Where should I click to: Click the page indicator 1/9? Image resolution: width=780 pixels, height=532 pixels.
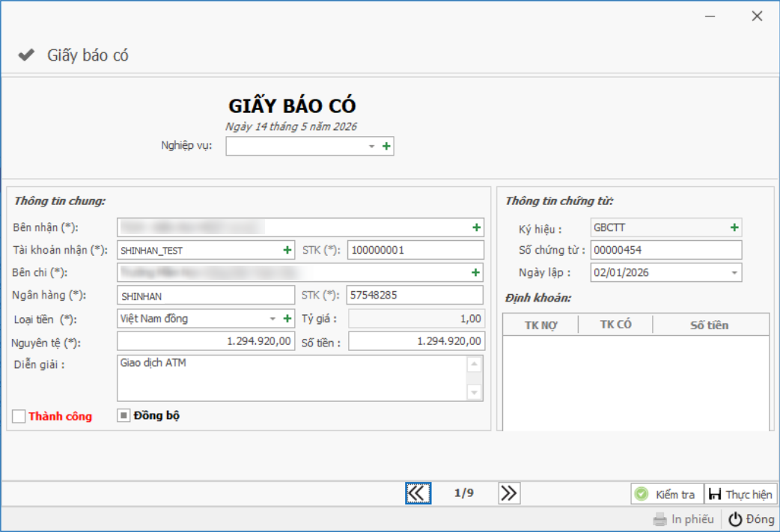tap(463, 493)
